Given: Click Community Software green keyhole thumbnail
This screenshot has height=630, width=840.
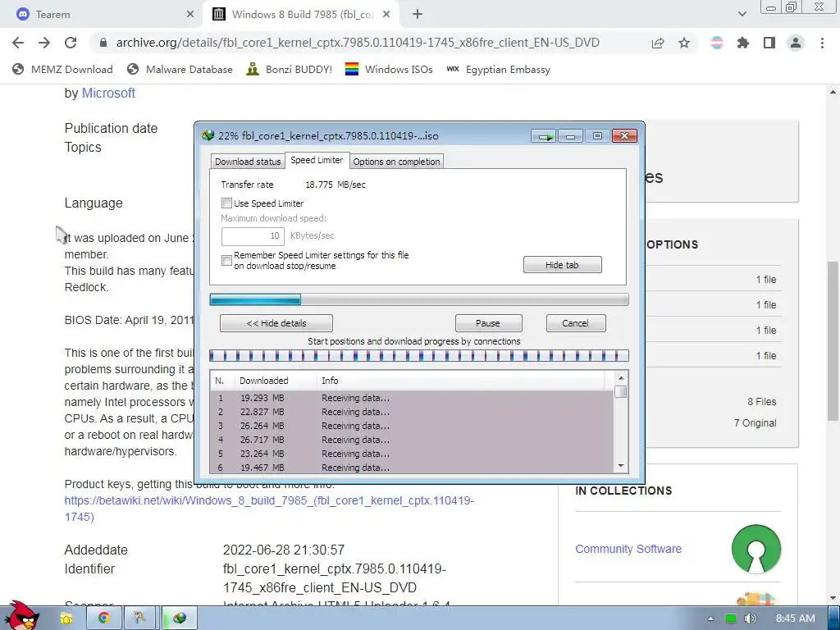Looking at the screenshot, I should coord(756,549).
